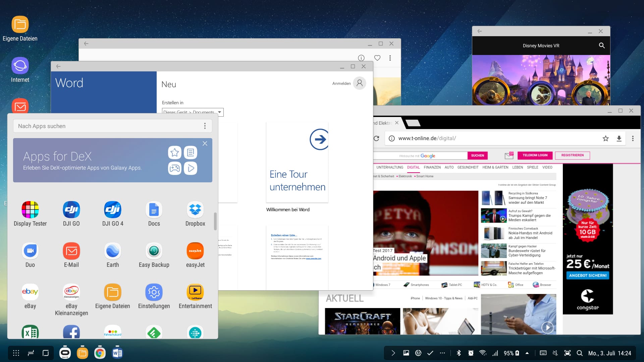Bookmark the page with star icon
The image size is (644, 362).
pyautogui.click(x=605, y=138)
